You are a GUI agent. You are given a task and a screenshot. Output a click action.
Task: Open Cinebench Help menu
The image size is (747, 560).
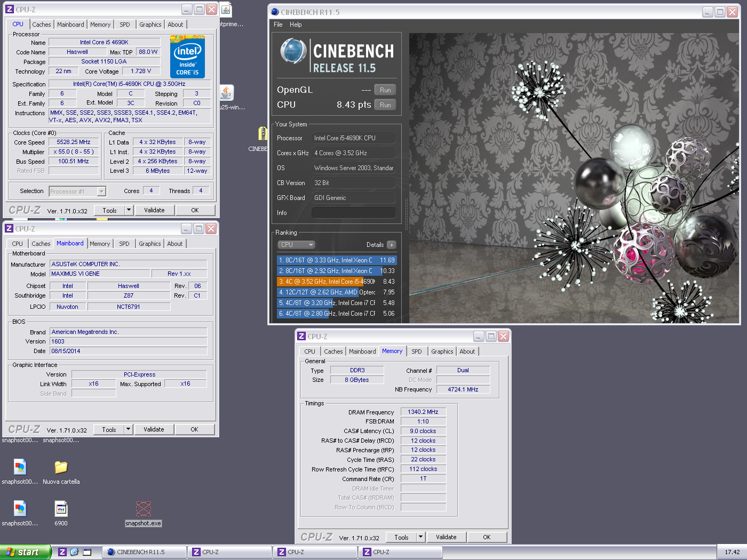pos(296,25)
